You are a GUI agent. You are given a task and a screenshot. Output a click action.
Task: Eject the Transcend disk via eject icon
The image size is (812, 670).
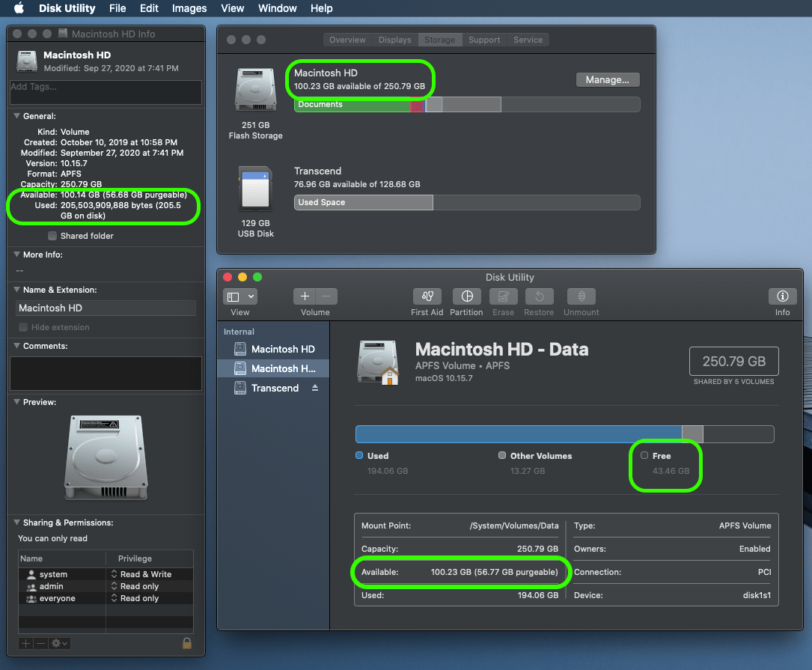pyautogui.click(x=315, y=388)
